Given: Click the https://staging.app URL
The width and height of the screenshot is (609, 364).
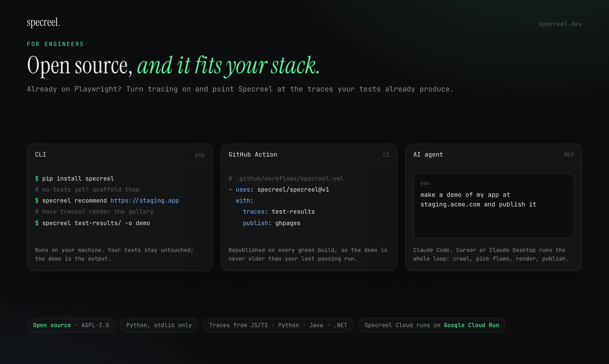Looking at the screenshot, I should (144, 201).
